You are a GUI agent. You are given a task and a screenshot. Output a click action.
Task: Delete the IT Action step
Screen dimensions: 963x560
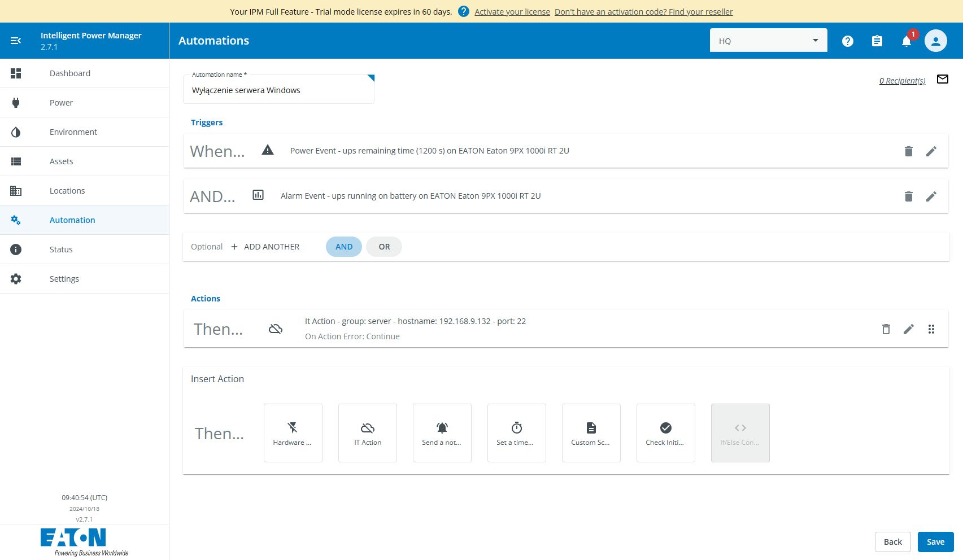click(886, 329)
